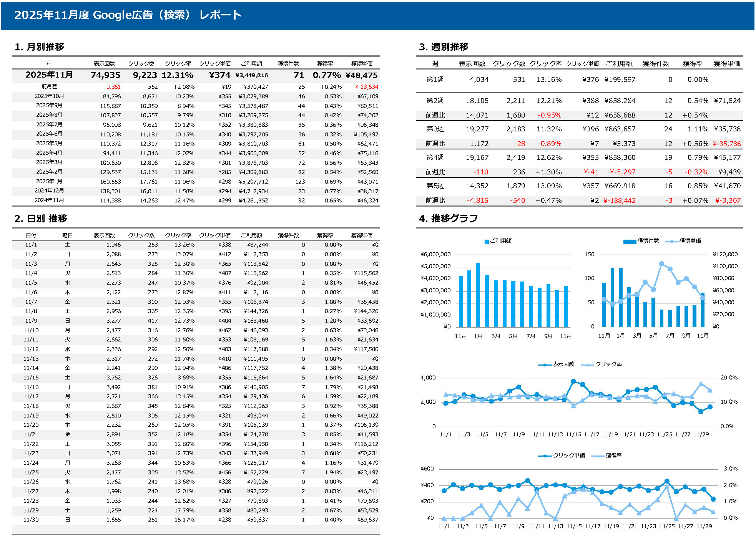This screenshot has width=756, height=545.
Task: Click the 週 column header in weekly table
Action: 435,64
